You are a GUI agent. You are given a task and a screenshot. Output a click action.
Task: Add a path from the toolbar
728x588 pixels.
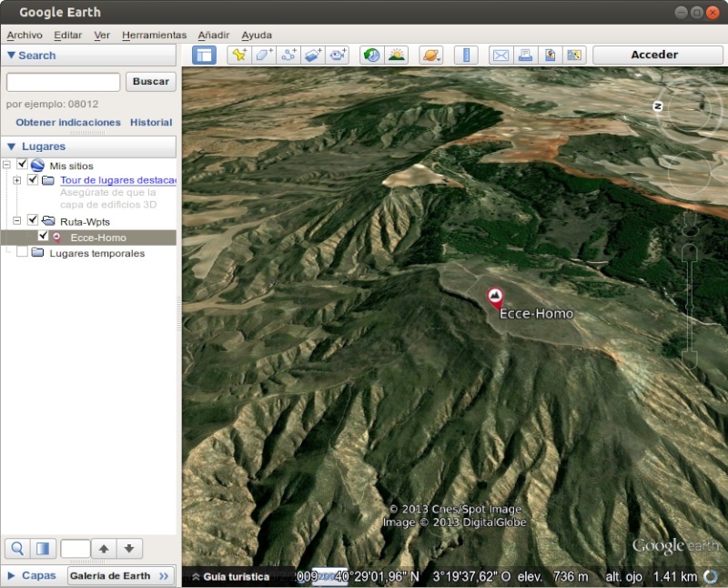(288, 56)
